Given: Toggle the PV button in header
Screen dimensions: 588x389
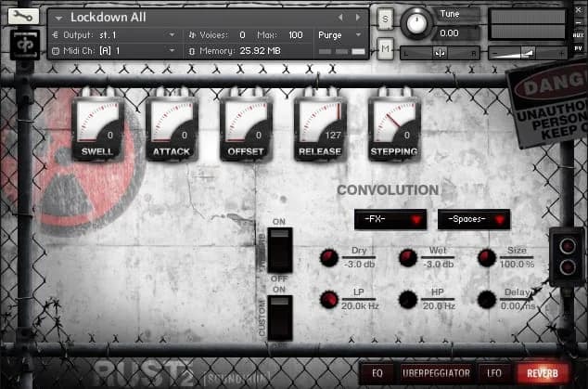Looking at the screenshot, I should (x=579, y=46).
